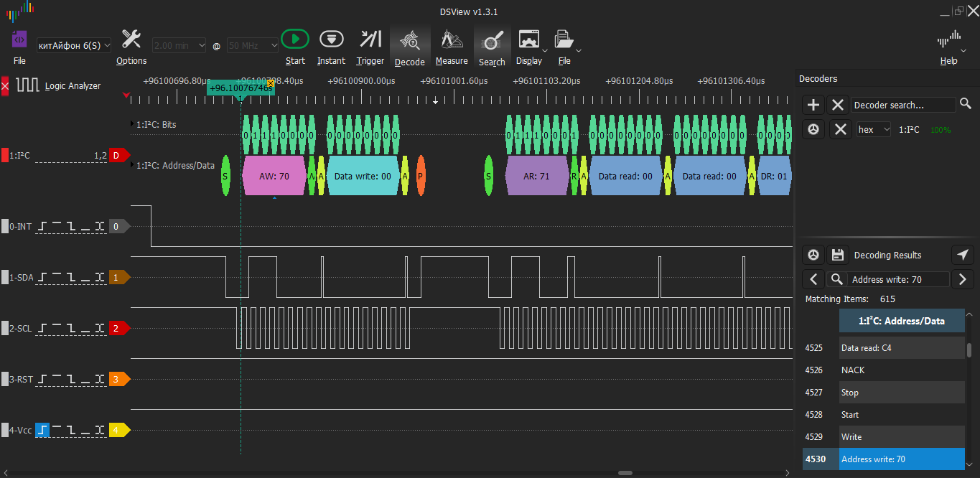This screenshot has width=980, height=478.
Task: Set either edge trigger on 3-RST
Action: pos(100,379)
